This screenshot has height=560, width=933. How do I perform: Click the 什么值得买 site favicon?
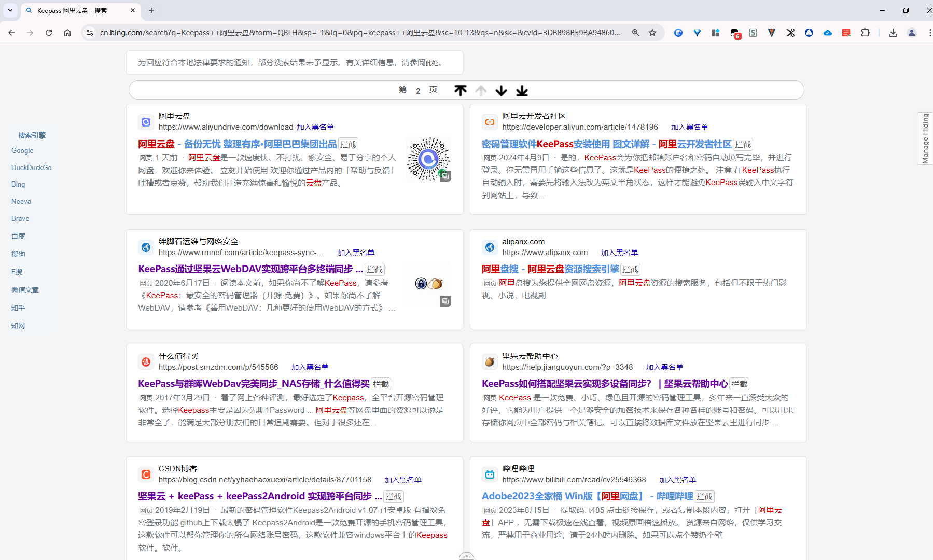tap(146, 361)
